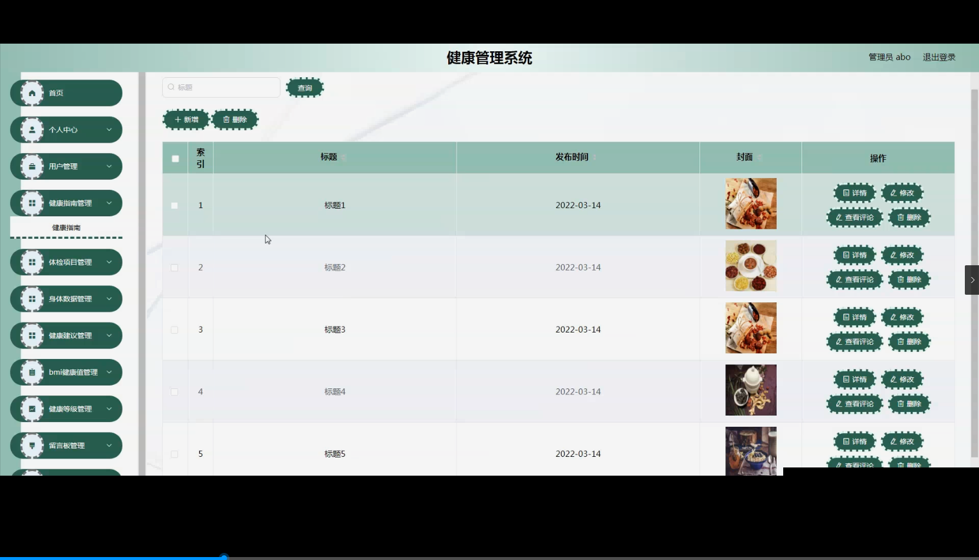This screenshot has width=979, height=560.
Task: Delete row 标题2 with its 删除 button
Action: click(x=909, y=280)
